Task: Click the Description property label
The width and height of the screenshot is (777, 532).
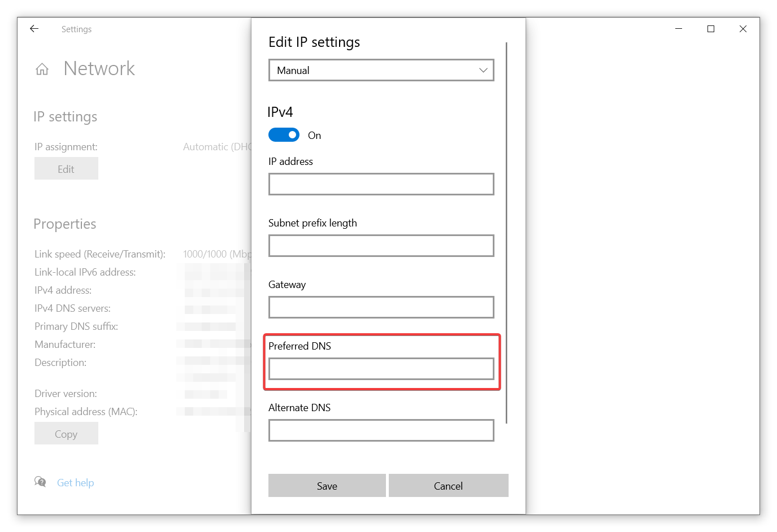Action: [60, 363]
